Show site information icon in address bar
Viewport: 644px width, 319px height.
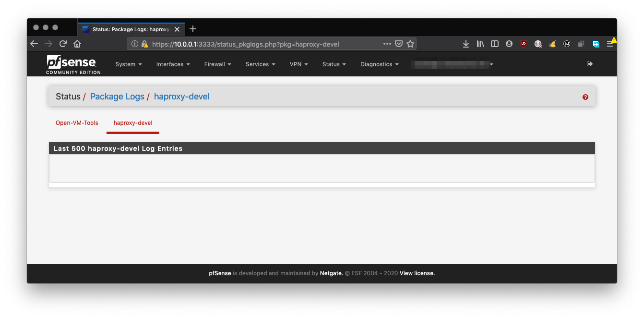[x=135, y=44]
